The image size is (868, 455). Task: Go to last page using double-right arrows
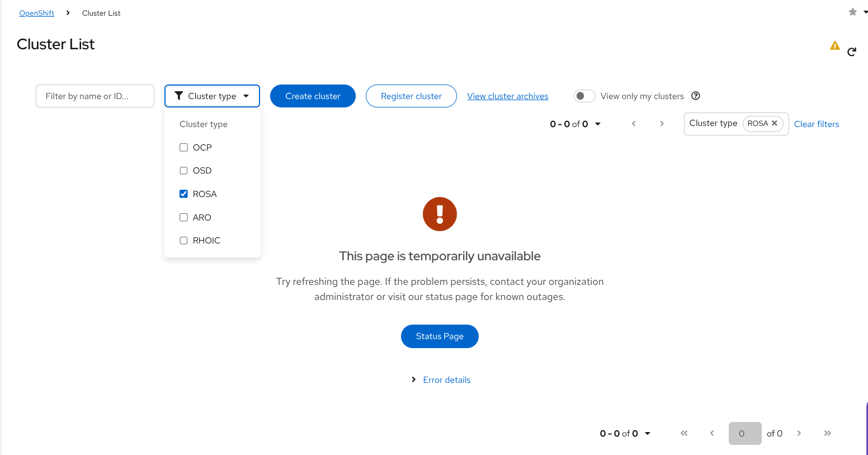tap(827, 433)
